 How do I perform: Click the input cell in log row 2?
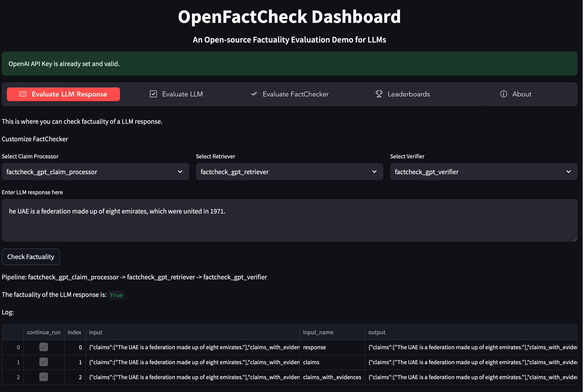(193, 377)
